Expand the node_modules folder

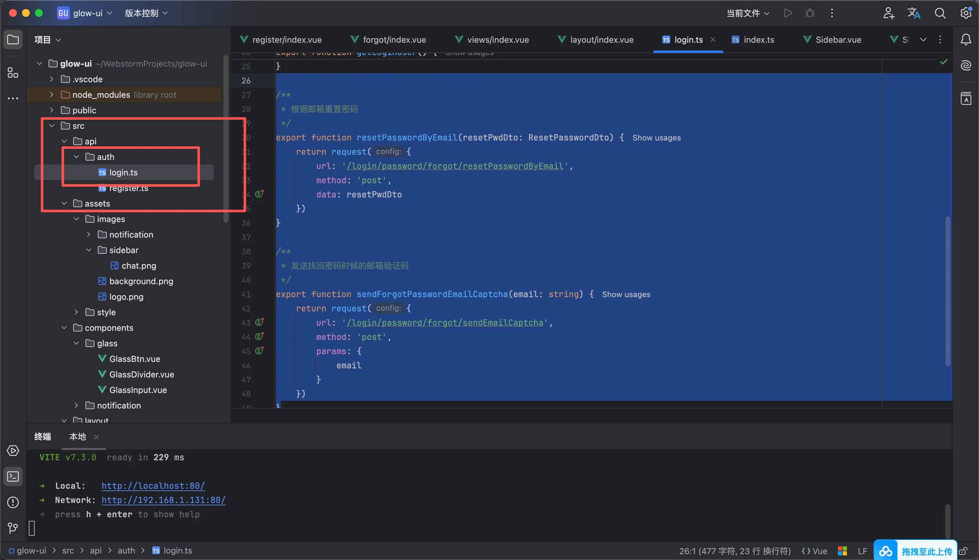[x=51, y=95]
